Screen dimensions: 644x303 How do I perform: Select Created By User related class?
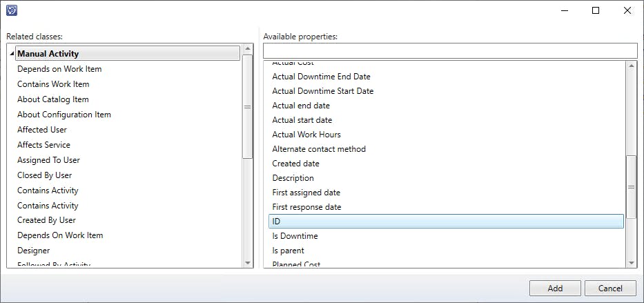point(46,220)
